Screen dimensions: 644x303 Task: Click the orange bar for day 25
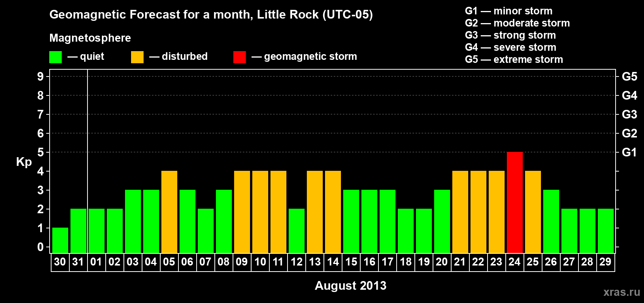pyautogui.click(x=533, y=212)
